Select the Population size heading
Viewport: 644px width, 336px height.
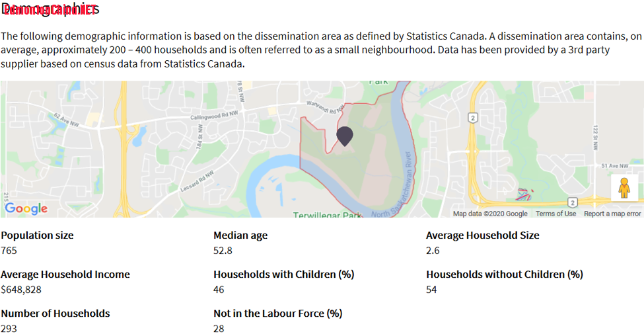[37, 235]
